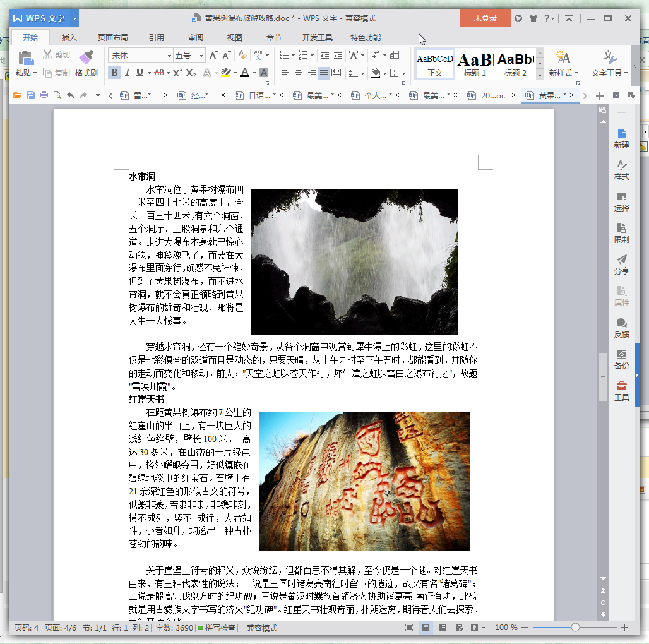The image size is (649, 644).
Task: Click the skin shirt icon in title bar
Action: point(533,18)
